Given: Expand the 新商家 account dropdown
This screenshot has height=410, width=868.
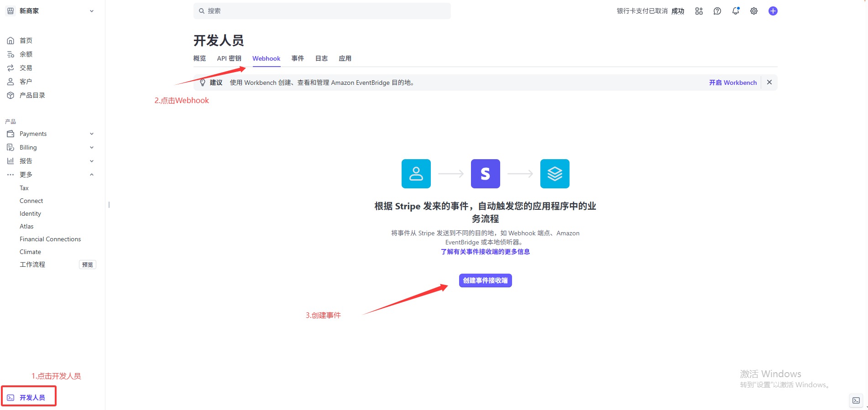Looking at the screenshot, I should (x=92, y=11).
